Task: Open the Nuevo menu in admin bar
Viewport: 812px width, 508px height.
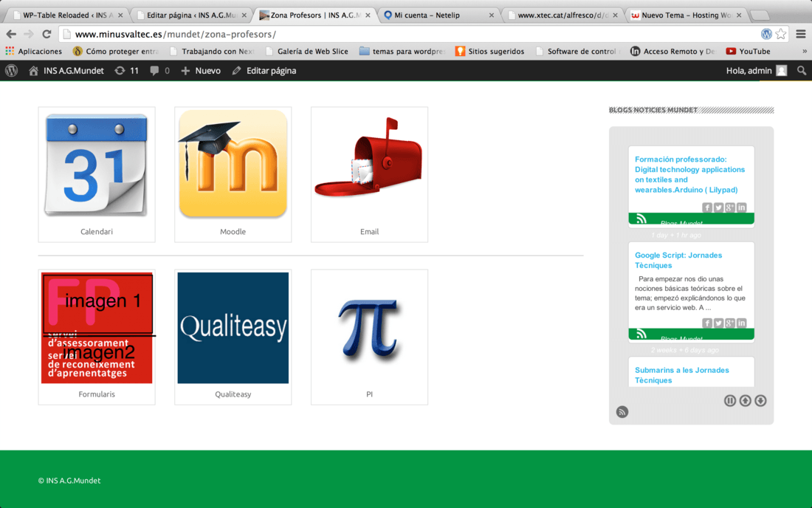Action: click(201, 70)
